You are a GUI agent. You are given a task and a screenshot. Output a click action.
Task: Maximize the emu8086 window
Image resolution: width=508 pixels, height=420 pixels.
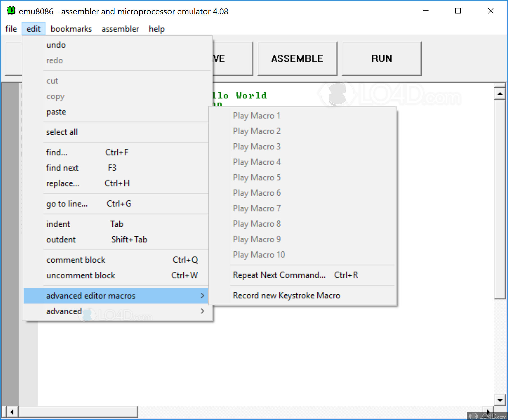(458, 11)
